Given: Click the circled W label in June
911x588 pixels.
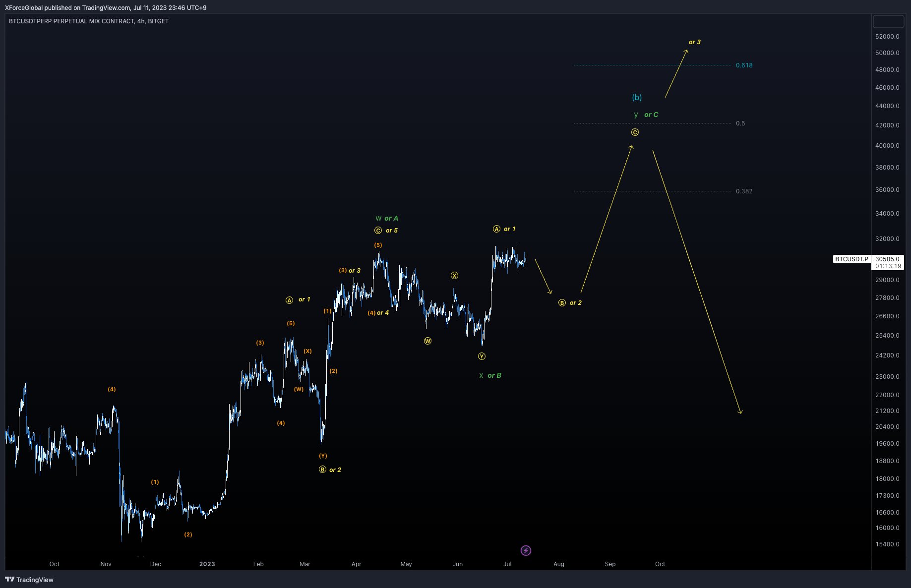Looking at the screenshot, I should (427, 341).
